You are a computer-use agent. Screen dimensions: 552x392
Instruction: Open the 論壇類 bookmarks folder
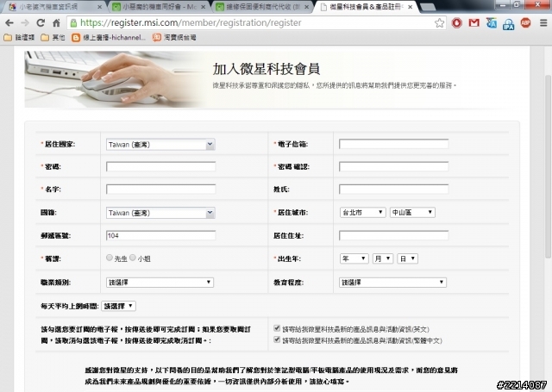19,37
